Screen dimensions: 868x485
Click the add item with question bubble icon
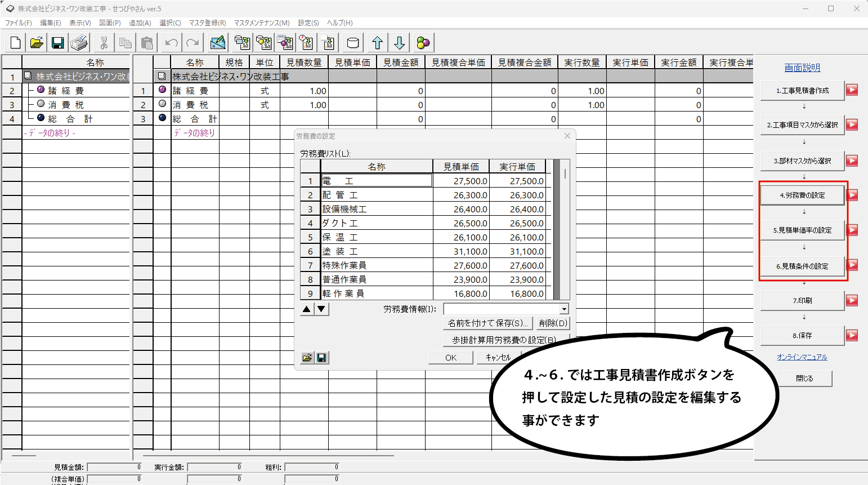307,43
